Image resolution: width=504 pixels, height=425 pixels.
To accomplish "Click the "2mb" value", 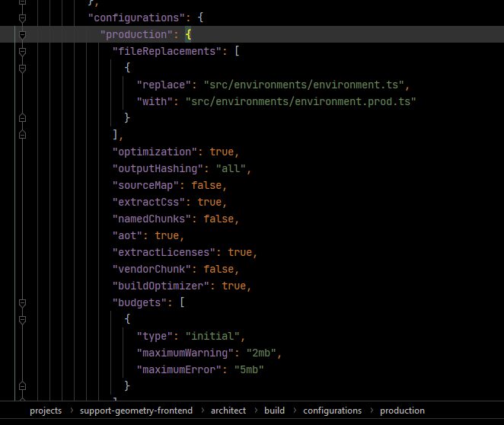I will [x=261, y=353].
